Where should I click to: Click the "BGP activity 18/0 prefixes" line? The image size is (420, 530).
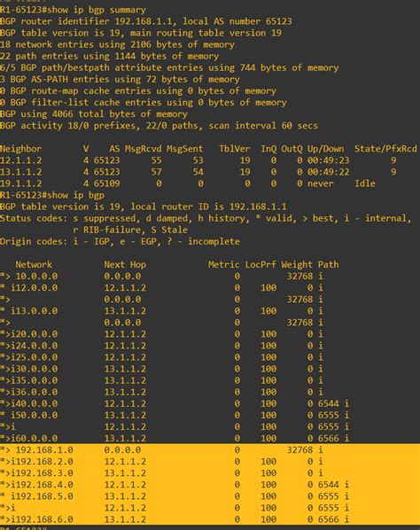pyautogui.click(x=159, y=125)
